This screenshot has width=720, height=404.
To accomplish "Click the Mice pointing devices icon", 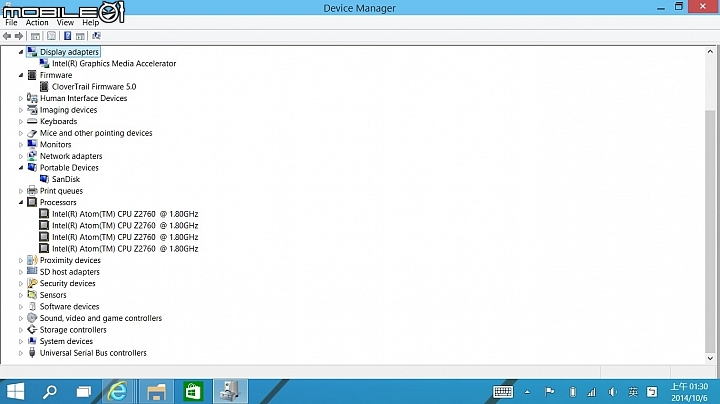I will coord(32,133).
